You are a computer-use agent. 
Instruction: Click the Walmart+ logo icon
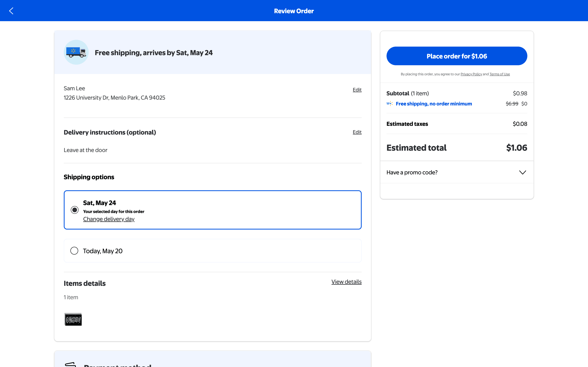(389, 104)
